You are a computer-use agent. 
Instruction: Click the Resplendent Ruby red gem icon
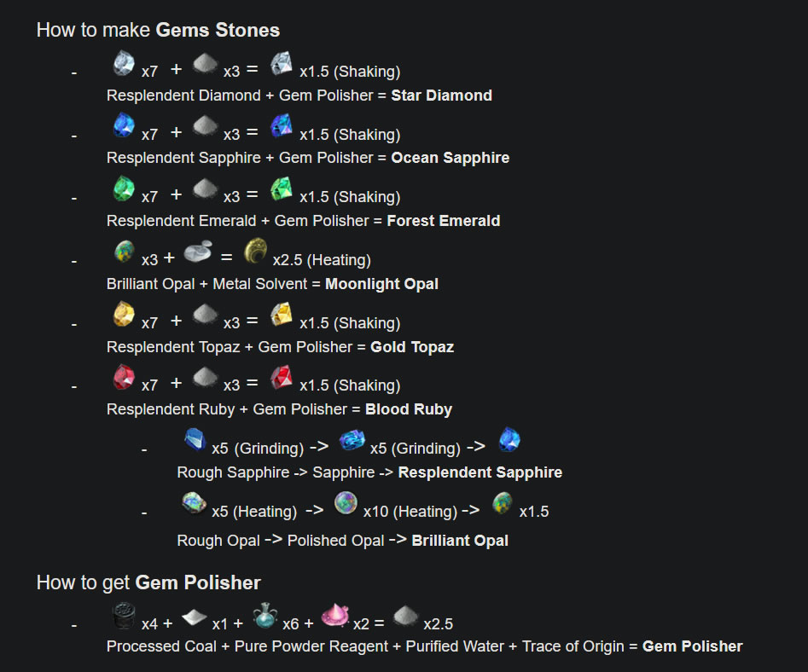pyautogui.click(x=124, y=378)
